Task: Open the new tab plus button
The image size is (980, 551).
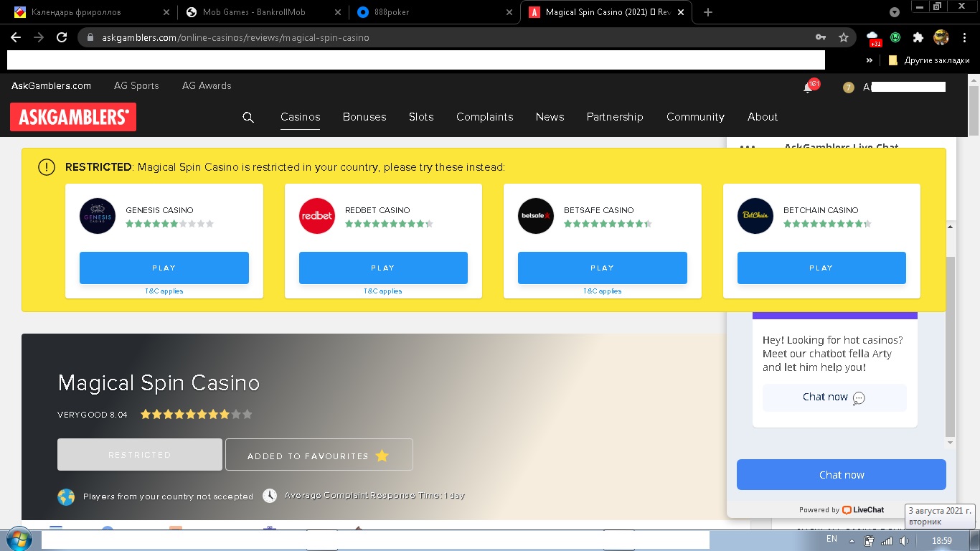Action: (x=708, y=12)
